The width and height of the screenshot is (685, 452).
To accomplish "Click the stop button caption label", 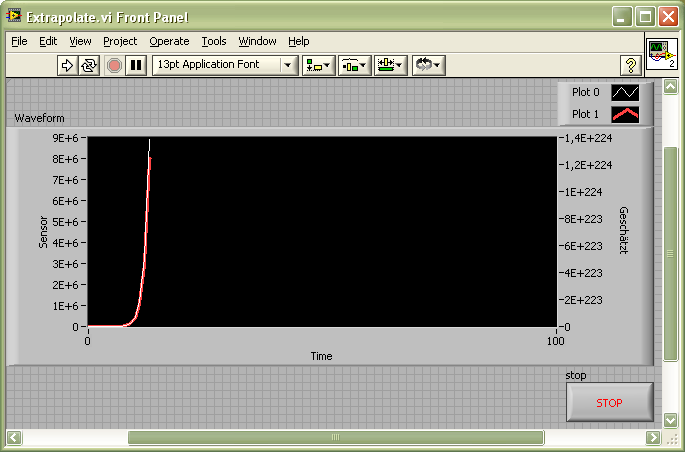I will (576, 375).
